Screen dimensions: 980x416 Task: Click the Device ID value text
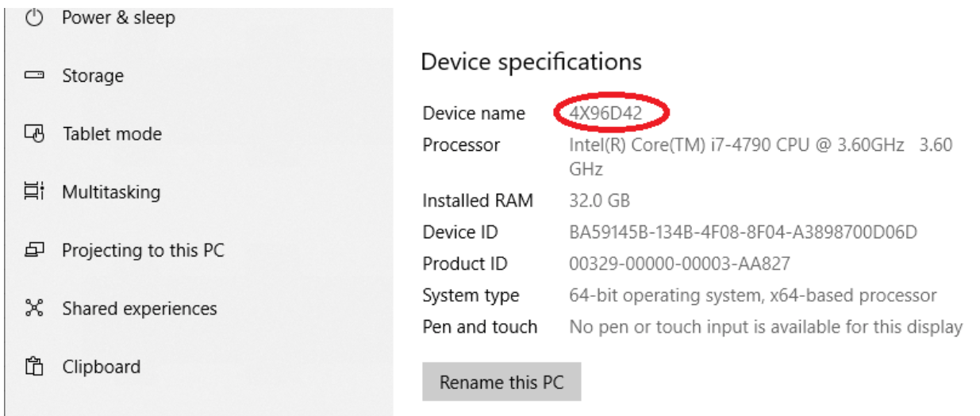(x=743, y=233)
